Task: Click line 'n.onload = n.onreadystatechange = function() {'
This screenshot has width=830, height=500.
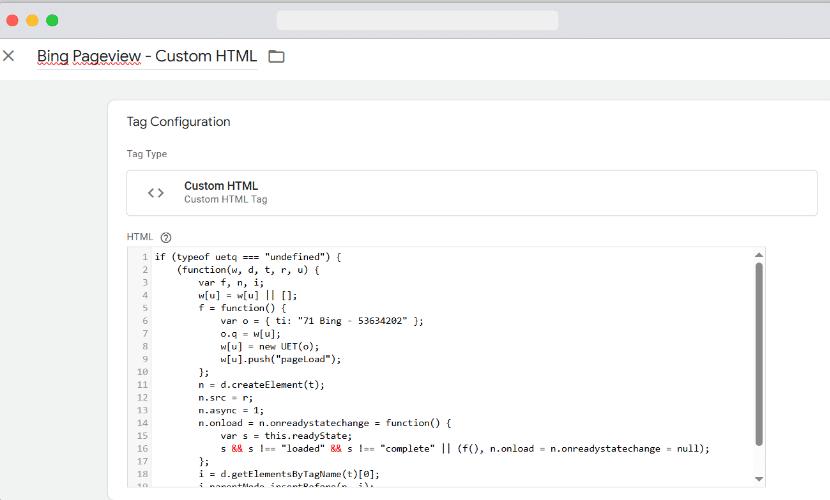Action: point(324,423)
